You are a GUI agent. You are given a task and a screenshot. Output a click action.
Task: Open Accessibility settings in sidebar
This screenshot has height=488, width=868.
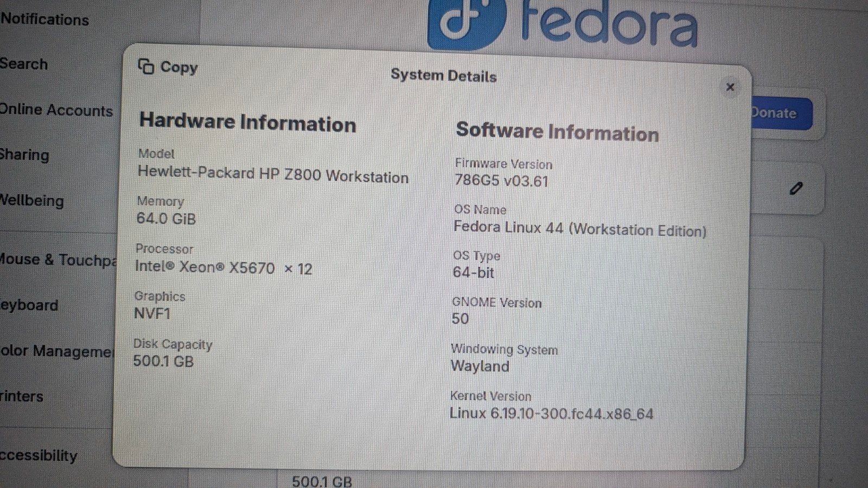(38, 455)
